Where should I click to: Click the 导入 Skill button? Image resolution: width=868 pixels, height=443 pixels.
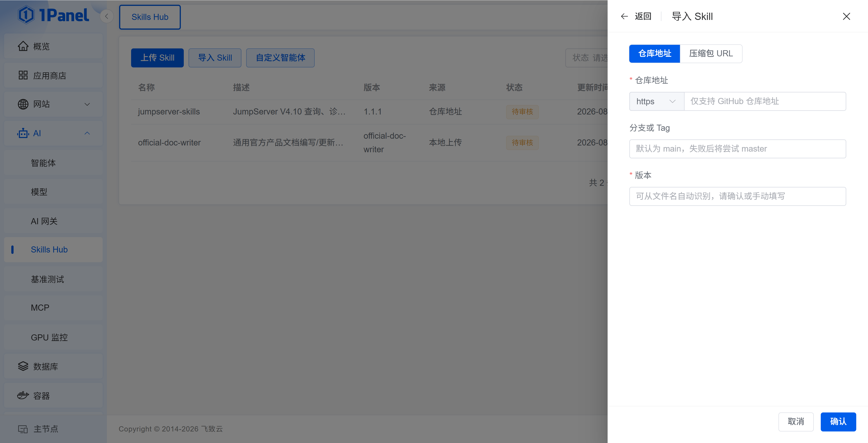click(x=215, y=58)
